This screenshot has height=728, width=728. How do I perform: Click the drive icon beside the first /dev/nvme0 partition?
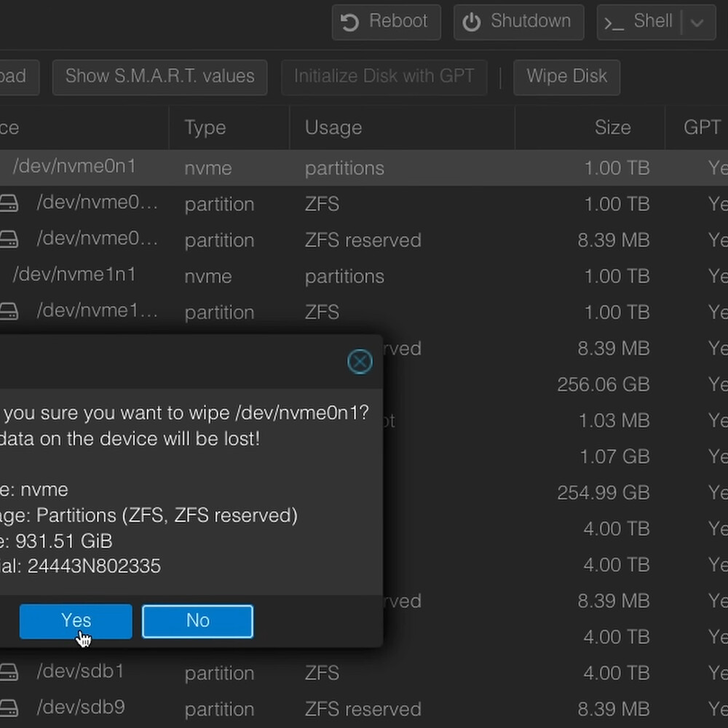coord(9,202)
